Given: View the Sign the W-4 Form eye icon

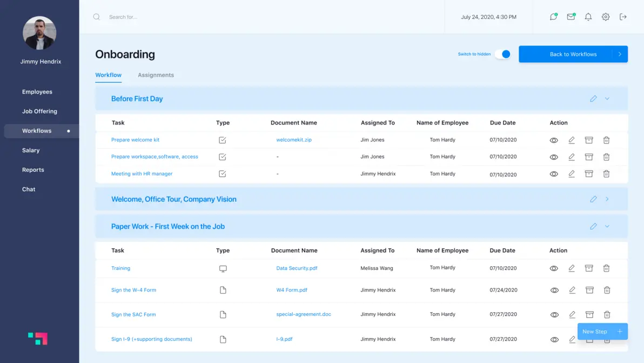Looking at the screenshot, I should (554, 290).
